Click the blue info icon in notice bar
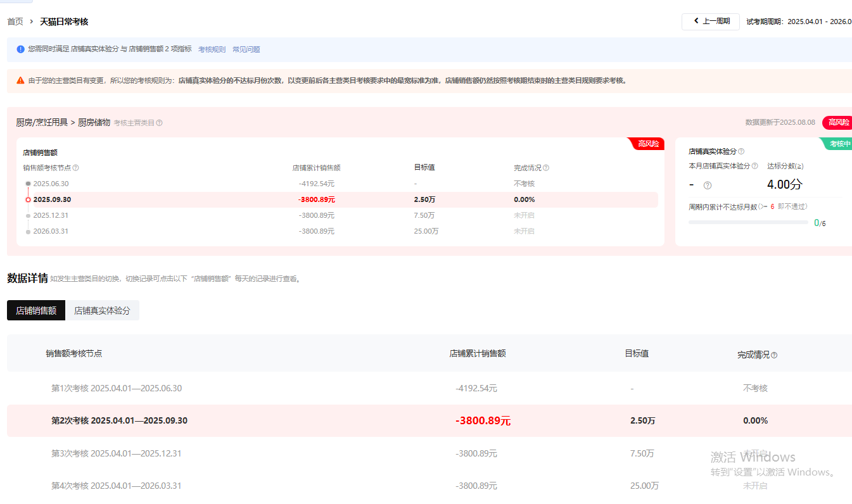 (x=21, y=49)
